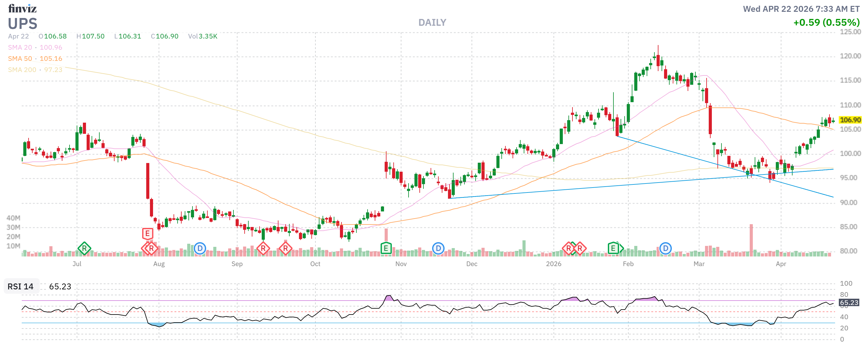Click the blue D dividend marker in August
Image resolution: width=868 pixels, height=349 pixels.
(200, 249)
